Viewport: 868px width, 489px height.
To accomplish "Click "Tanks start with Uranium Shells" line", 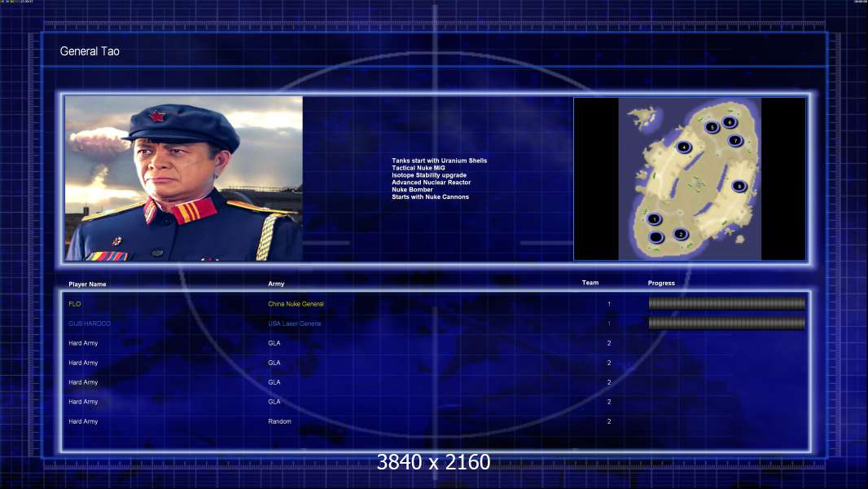I will (x=440, y=161).
